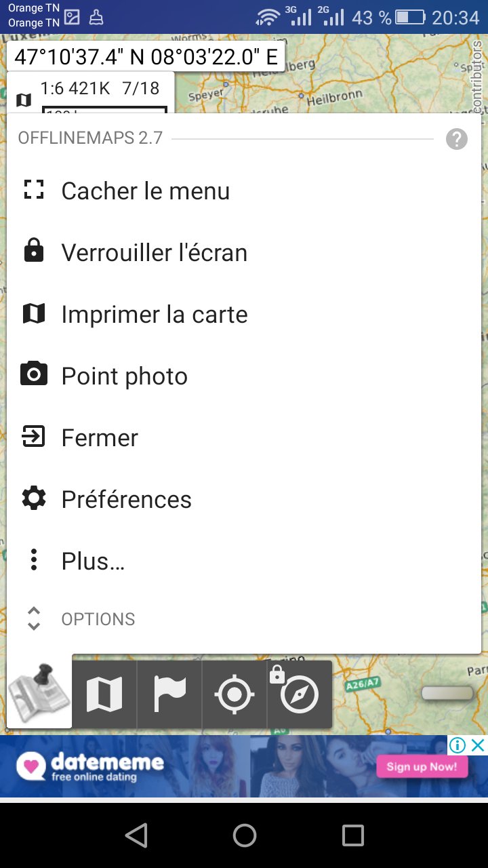This screenshot has width=488, height=868.
Task: Tap the maps toolbar icon
Action: pyautogui.click(x=104, y=694)
